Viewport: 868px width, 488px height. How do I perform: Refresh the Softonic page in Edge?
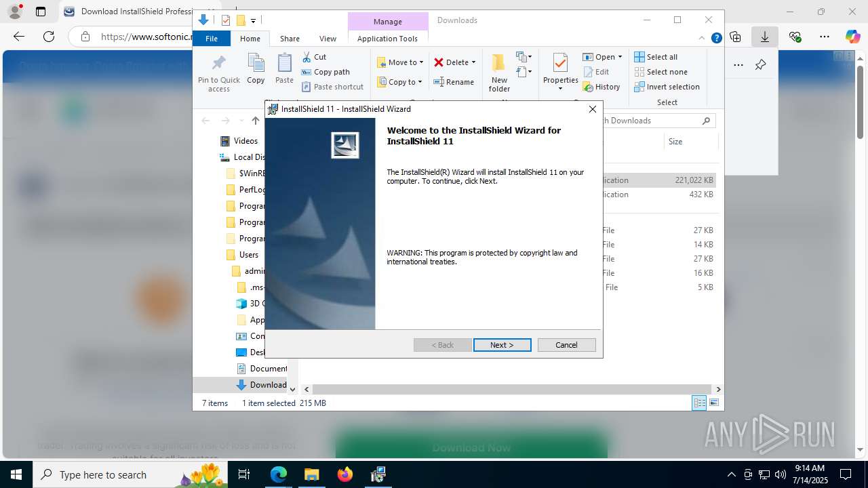(x=49, y=37)
